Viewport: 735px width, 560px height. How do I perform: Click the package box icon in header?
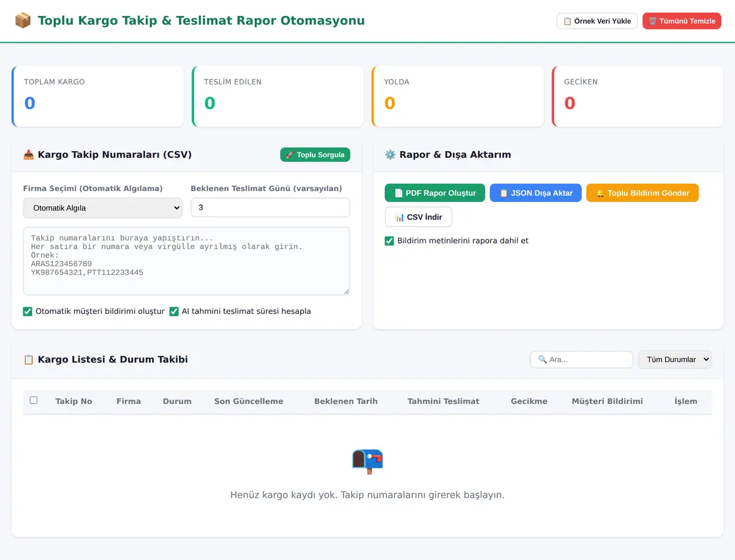click(23, 21)
